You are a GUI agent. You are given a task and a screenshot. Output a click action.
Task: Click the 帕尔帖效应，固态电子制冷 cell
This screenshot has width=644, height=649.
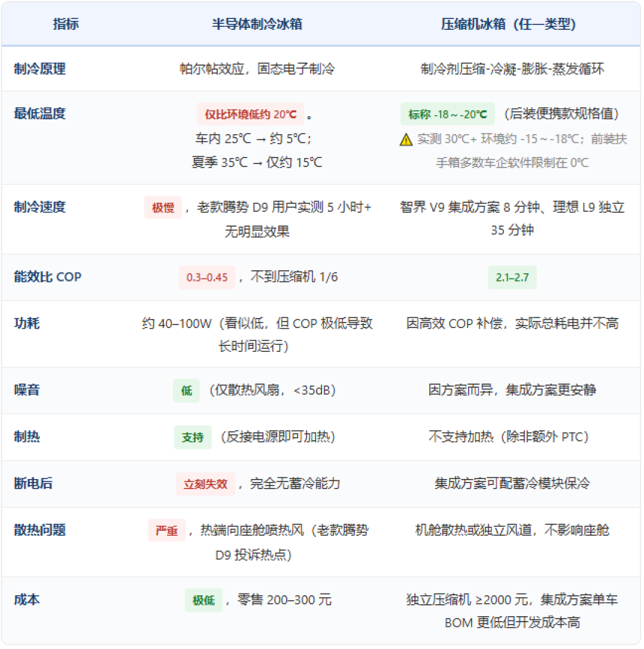[x=257, y=69]
